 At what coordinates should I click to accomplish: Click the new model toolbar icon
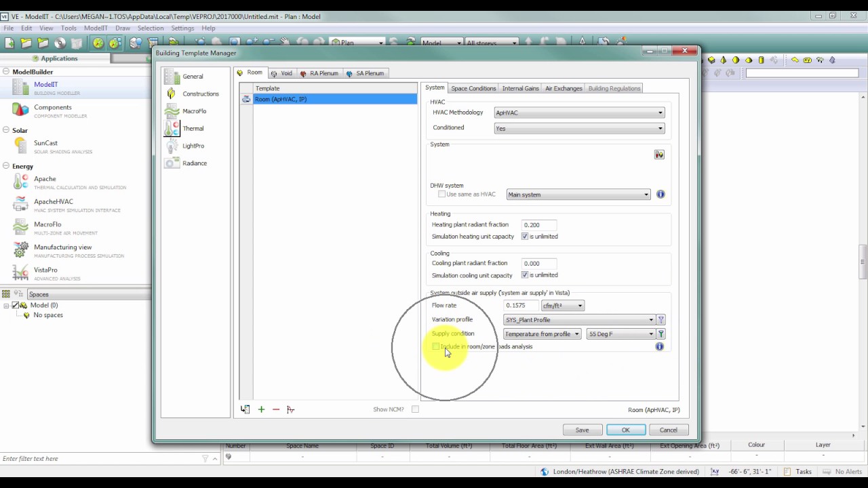coord(9,43)
